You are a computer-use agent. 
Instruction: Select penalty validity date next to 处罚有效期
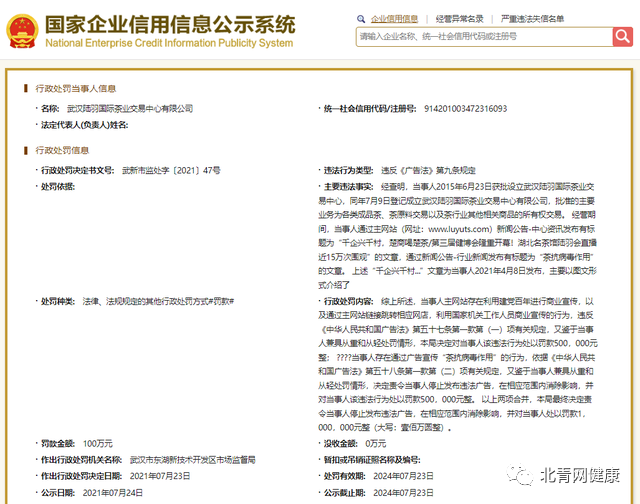[x=403, y=476]
